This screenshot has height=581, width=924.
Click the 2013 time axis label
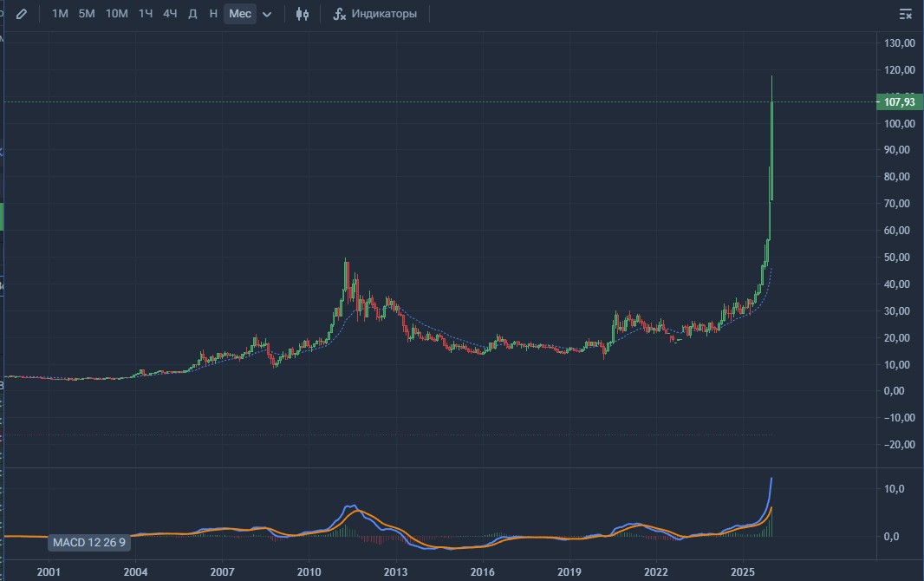tap(395, 571)
